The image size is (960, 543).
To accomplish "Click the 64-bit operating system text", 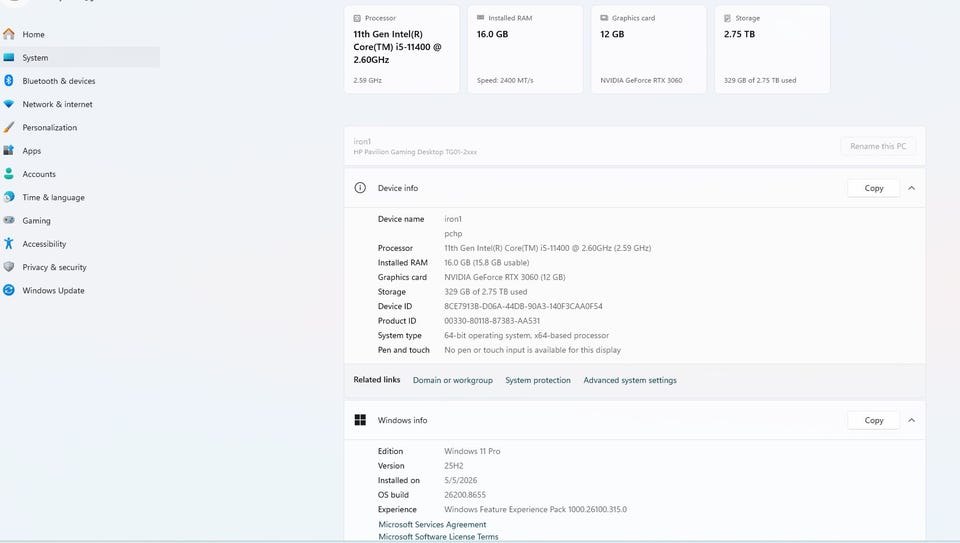I will point(527,335).
